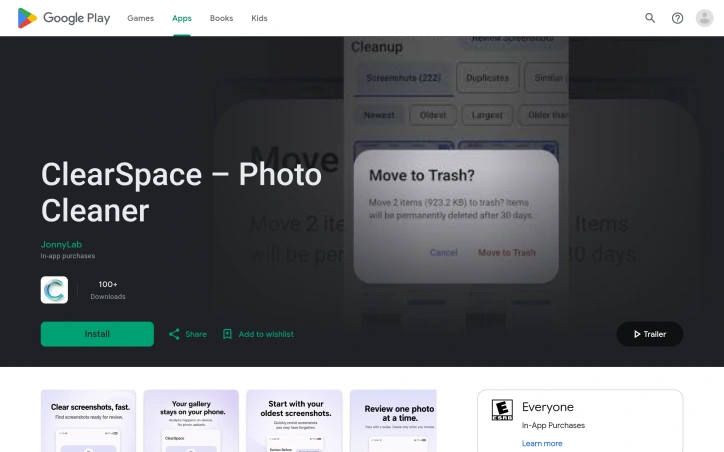Click the 'In-App Purchases' rating note
The height and width of the screenshot is (452, 724).
pyautogui.click(x=553, y=425)
